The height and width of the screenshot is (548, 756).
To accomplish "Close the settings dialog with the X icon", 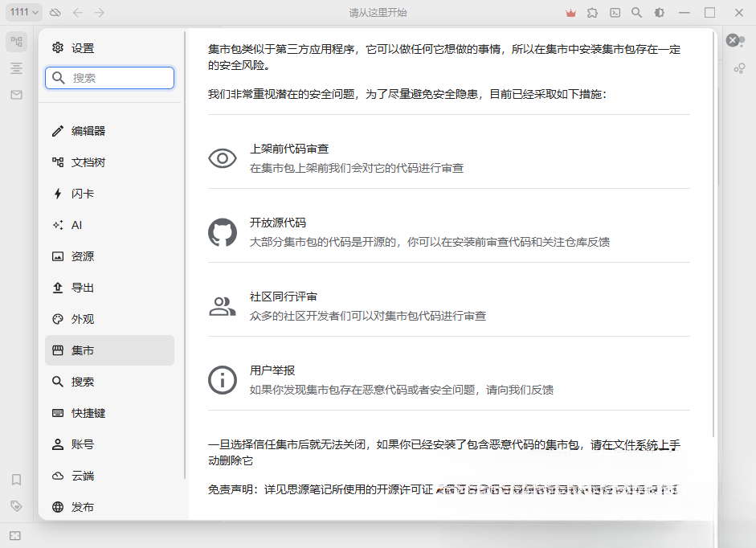I will click(733, 40).
